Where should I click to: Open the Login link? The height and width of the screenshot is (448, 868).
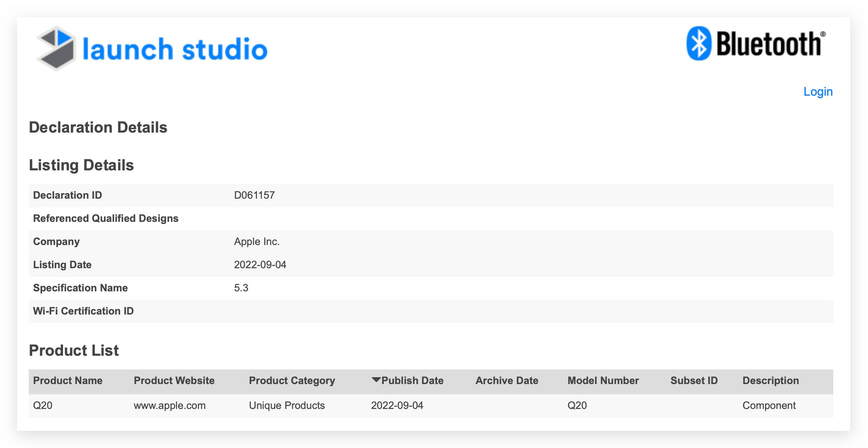pyautogui.click(x=818, y=91)
